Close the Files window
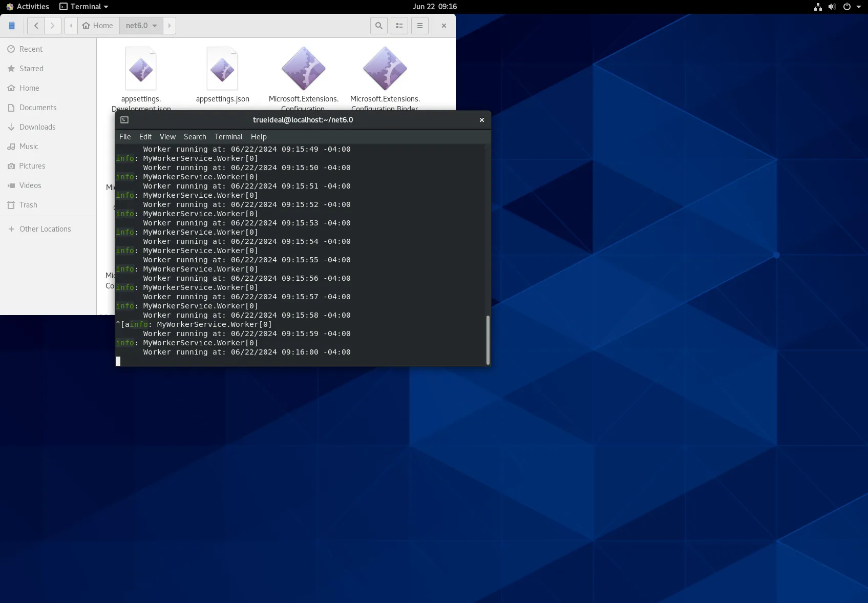Viewport: 868px width, 603px height. pyautogui.click(x=444, y=26)
